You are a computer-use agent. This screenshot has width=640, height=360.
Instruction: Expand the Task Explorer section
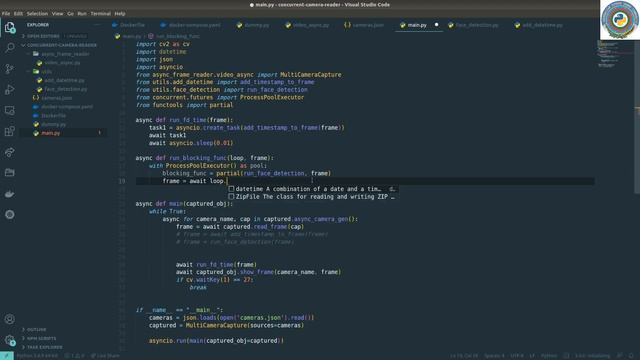(24, 347)
